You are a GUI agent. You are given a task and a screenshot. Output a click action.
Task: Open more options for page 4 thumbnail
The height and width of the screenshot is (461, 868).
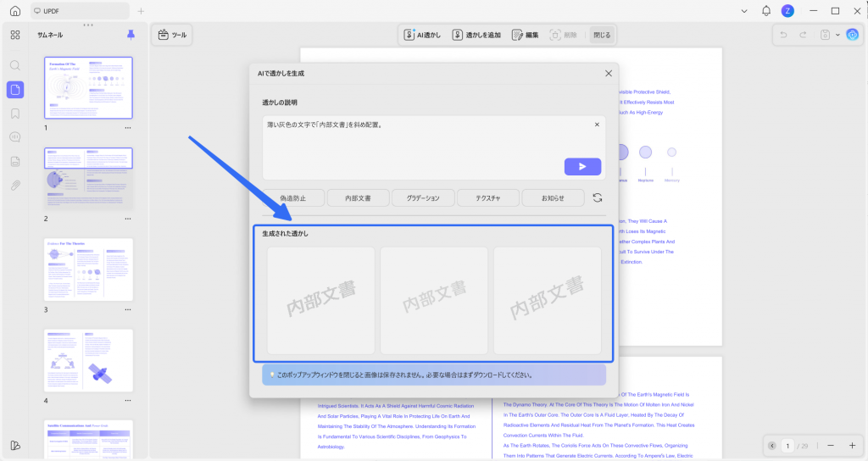[x=128, y=401]
